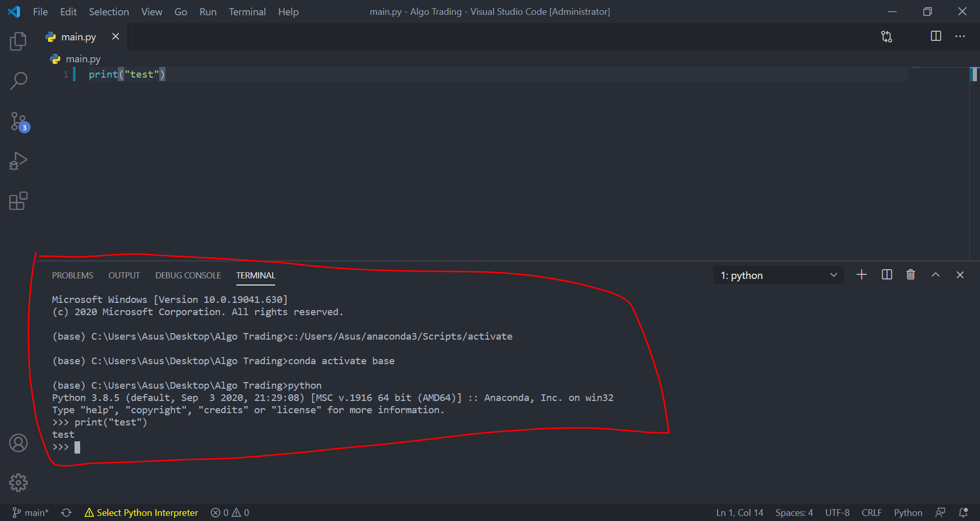Viewport: 980px width, 521px height.
Task: Open the Terminal menu
Action: pos(247,11)
